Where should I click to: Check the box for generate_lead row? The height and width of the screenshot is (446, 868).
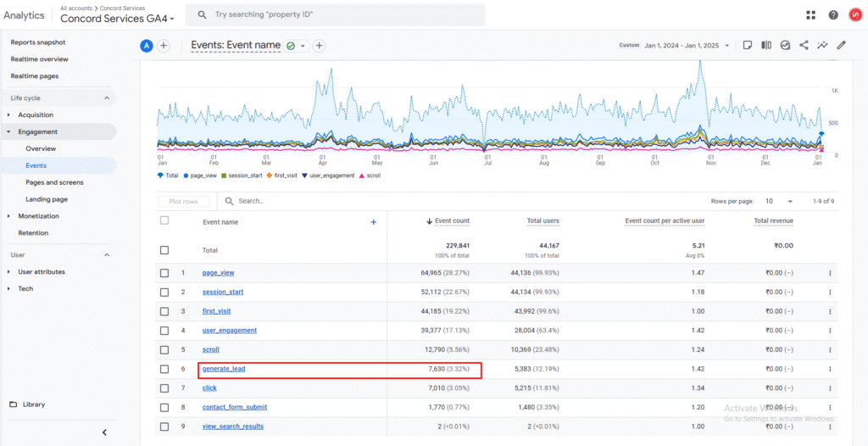[x=164, y=369]
